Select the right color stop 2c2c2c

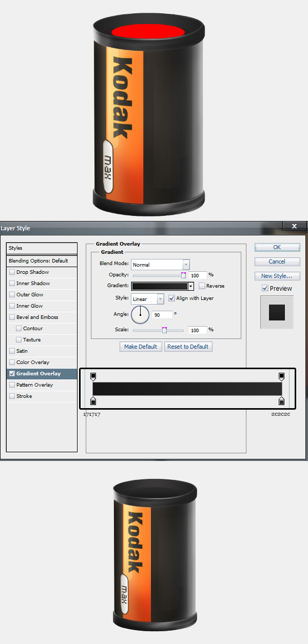pyautogui.click(x=281, y=401)
